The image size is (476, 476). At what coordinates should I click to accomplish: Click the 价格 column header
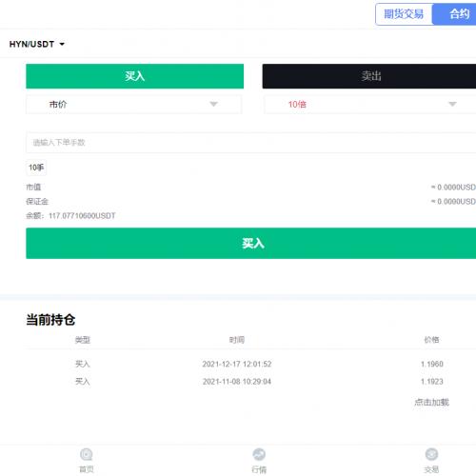click(x=431, y=340)
